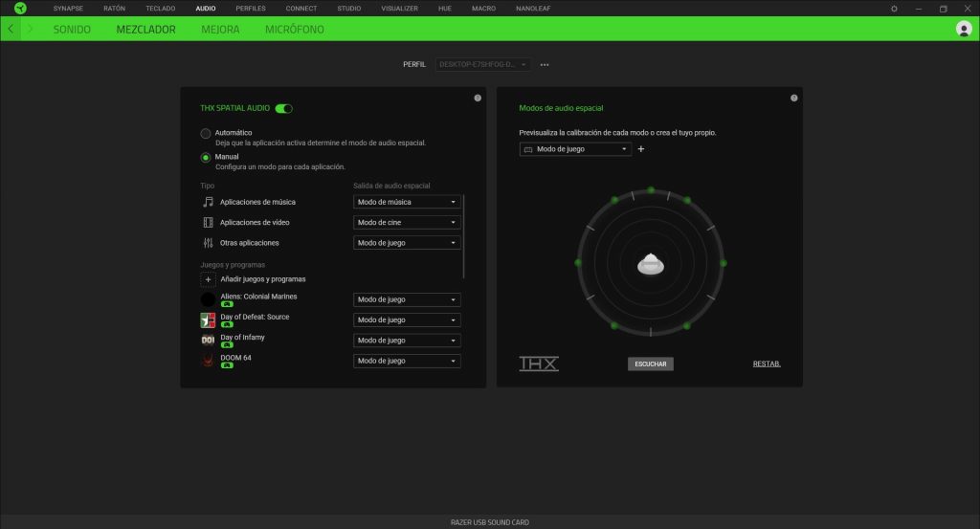
Task: Open Aplicaciones de música mode dropdown
Action: pos(407,202)
